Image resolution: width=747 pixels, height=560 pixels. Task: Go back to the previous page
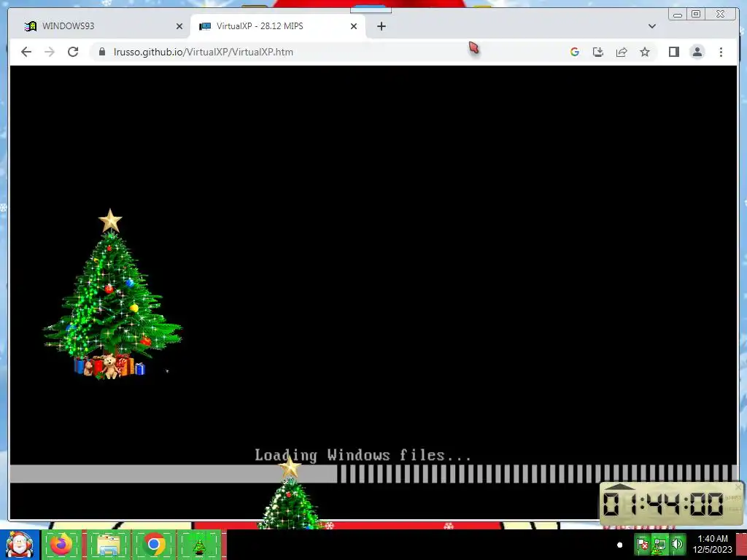[x=26, y=52]
